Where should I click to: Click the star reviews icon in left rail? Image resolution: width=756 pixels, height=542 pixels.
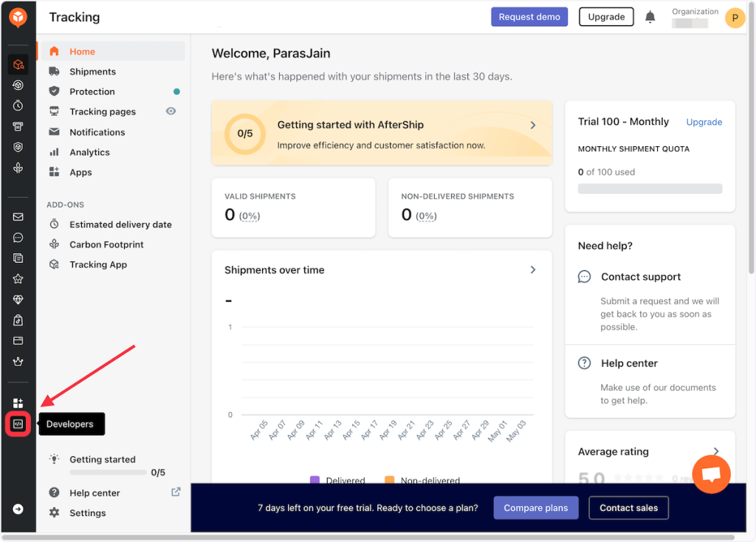[18, 279]
